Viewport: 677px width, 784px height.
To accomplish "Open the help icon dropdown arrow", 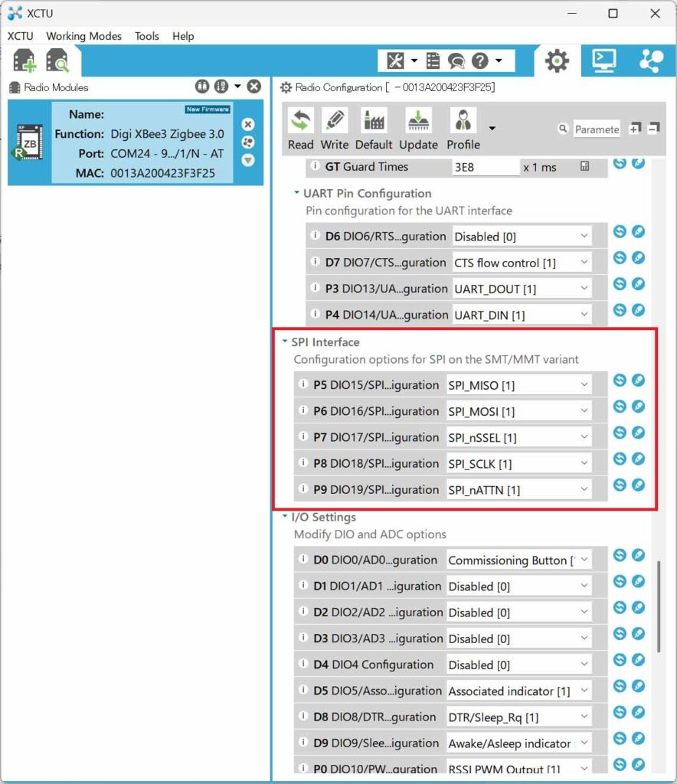I will [499, 61].
